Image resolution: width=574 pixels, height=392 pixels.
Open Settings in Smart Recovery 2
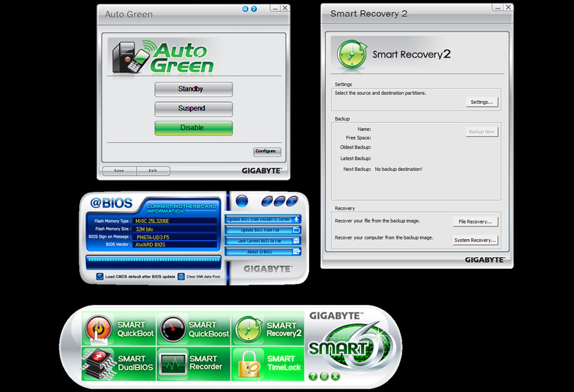[482, 102]
